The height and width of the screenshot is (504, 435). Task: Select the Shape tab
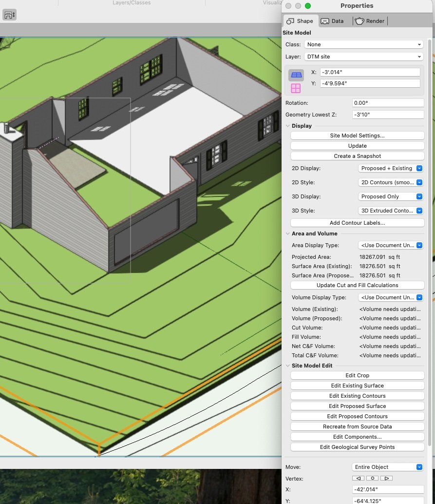pyautogui.click(x=300, y=21)
